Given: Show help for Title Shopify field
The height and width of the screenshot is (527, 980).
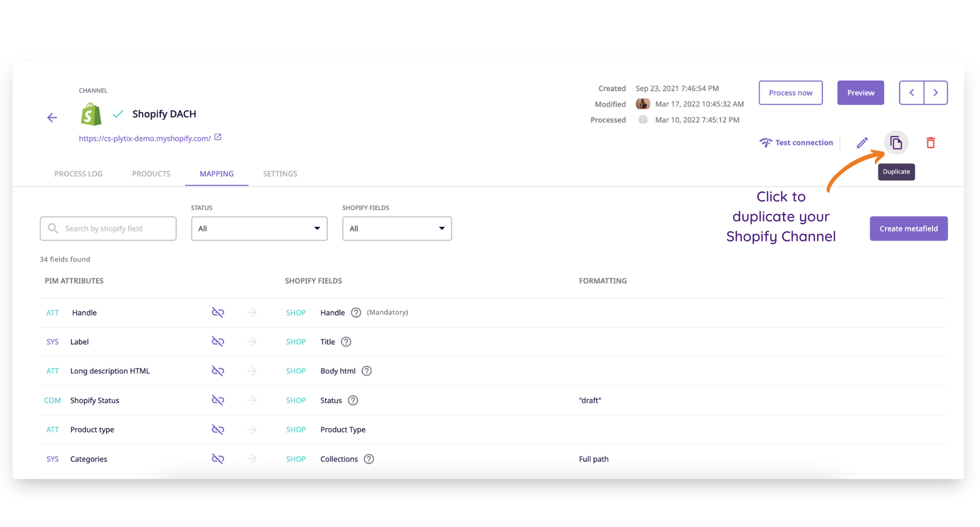Looking at the screenshot, I should (x=346, y=342).
